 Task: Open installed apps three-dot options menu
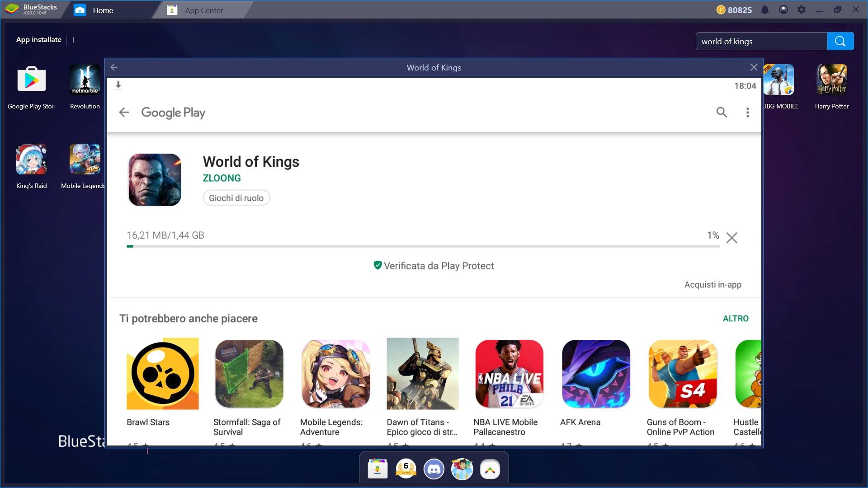click(x=73, y=40)
